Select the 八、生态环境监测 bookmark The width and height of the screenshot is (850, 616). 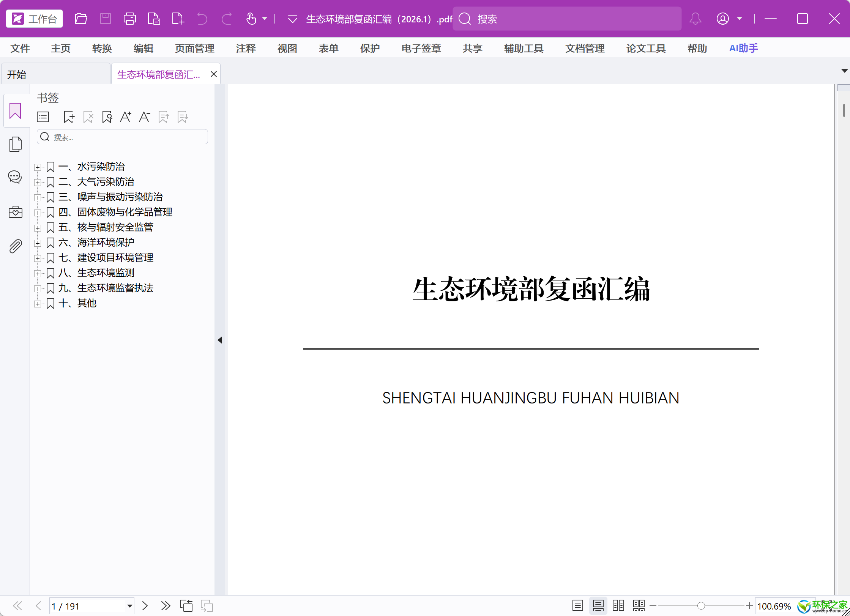click(96, 273)
